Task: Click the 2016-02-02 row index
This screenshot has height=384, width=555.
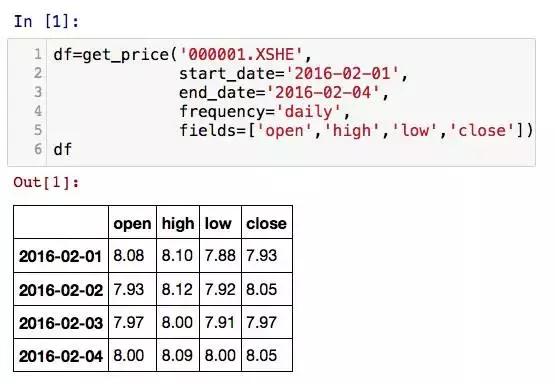Action: (61, 290)
